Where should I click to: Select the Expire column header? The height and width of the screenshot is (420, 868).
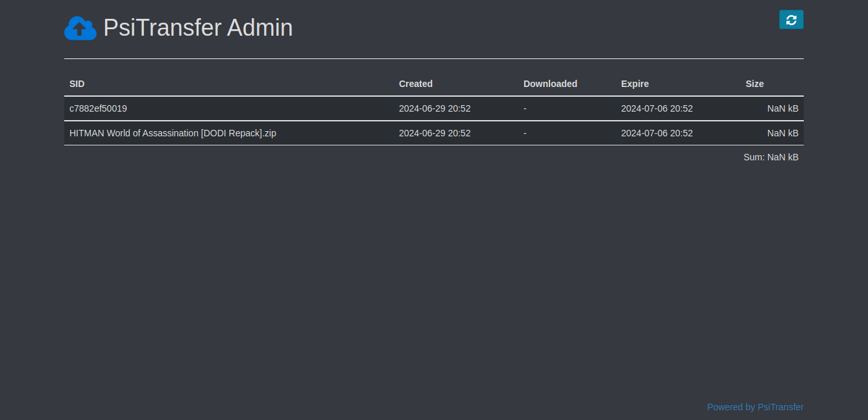tap(635, 84)
